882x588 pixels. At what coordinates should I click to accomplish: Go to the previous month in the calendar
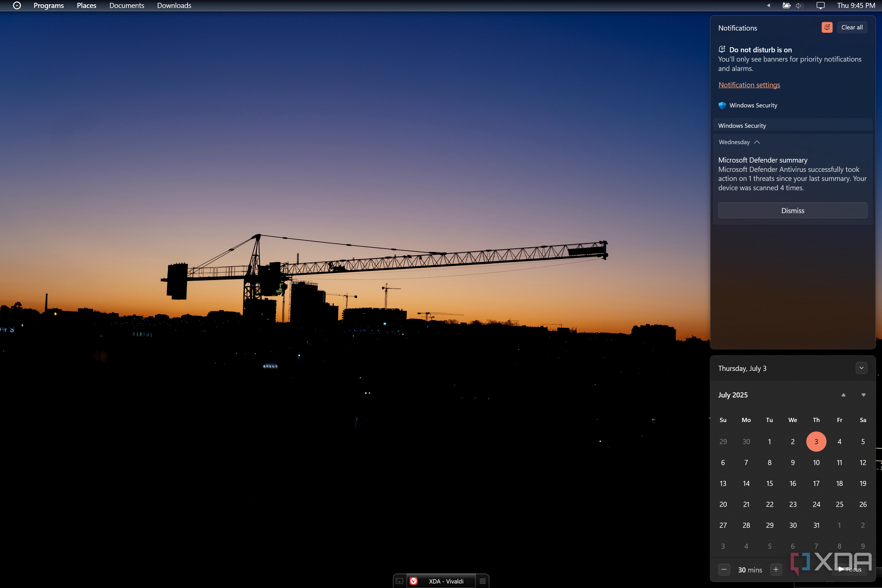(843, 395)
